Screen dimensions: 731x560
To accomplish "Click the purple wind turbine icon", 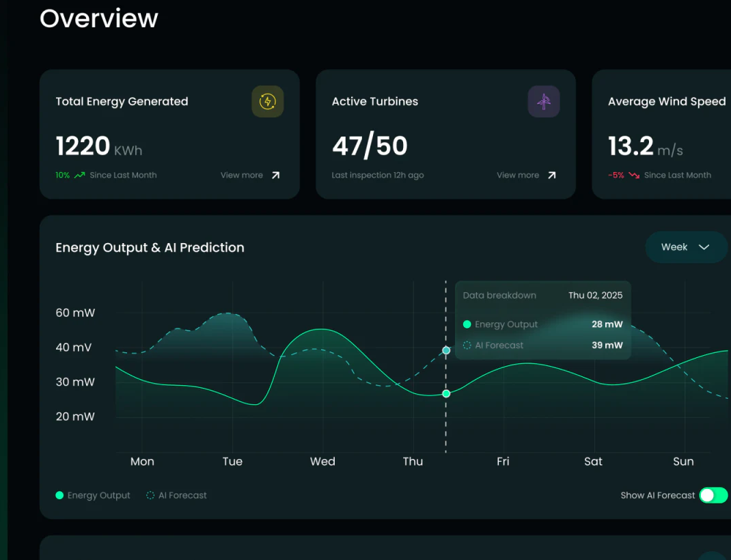I will pyautogui.click(x=544, y=102).
